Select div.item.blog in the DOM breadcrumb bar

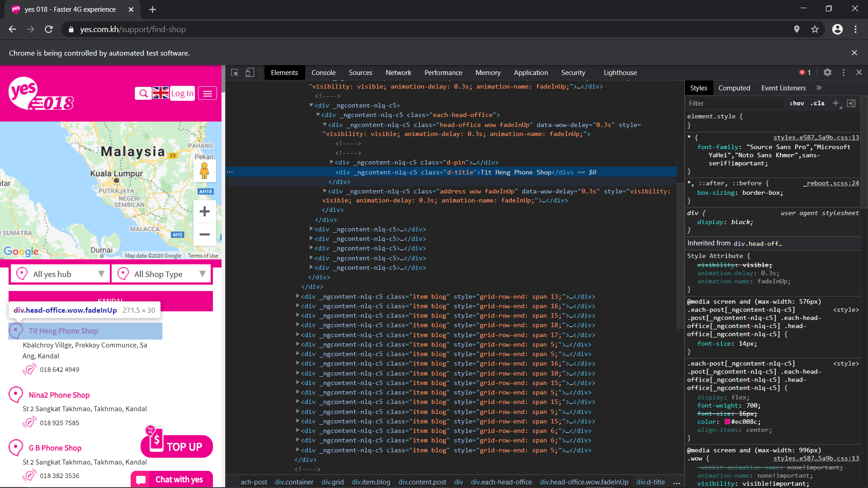(371, 482)
